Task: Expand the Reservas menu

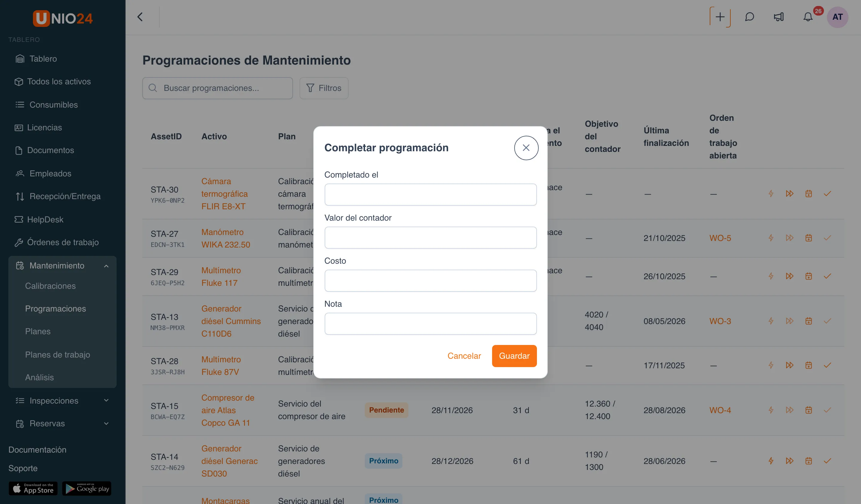Action: click(x=62, y=423)
